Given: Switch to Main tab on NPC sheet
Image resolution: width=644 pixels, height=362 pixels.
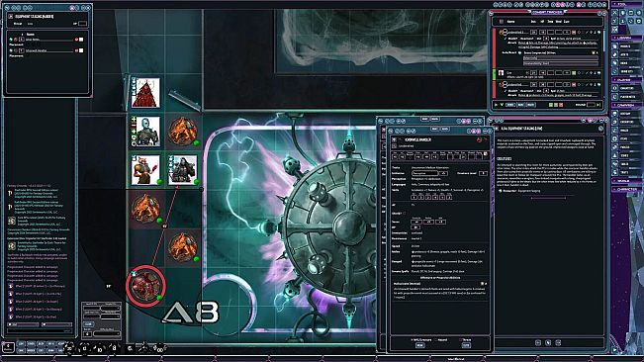Looking at the screenshot, I should click(434, 129).
